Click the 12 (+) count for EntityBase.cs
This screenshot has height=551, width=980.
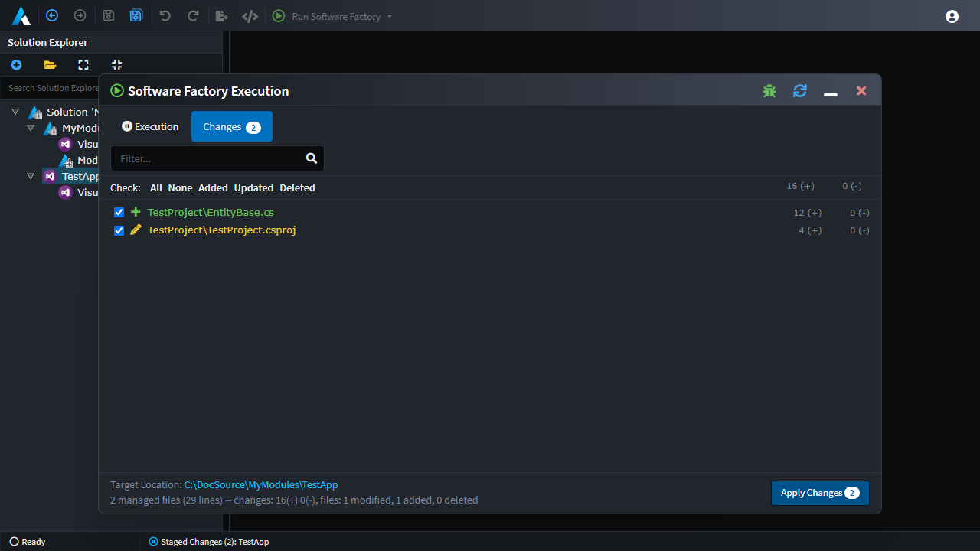pos(808,213)
